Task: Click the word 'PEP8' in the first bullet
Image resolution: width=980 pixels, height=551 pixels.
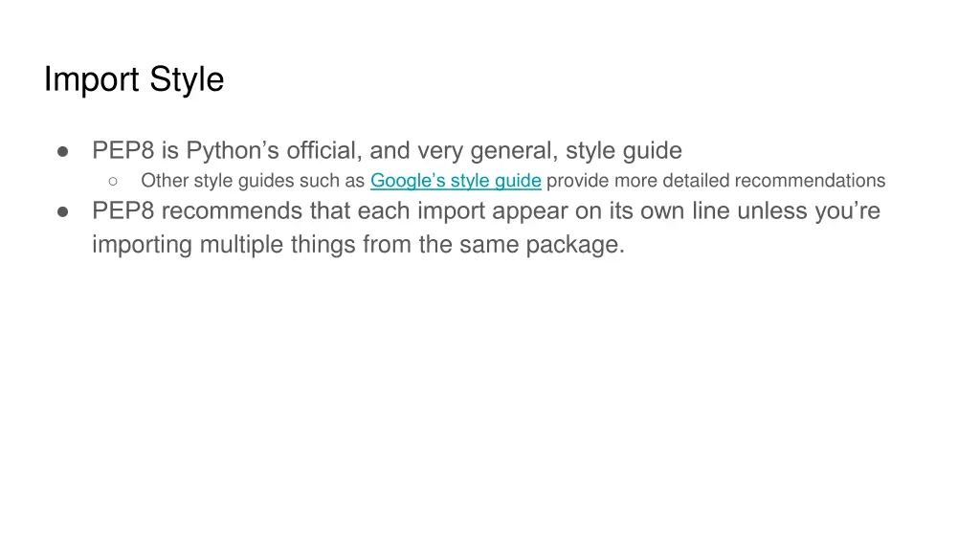Action: coord(123,150)
